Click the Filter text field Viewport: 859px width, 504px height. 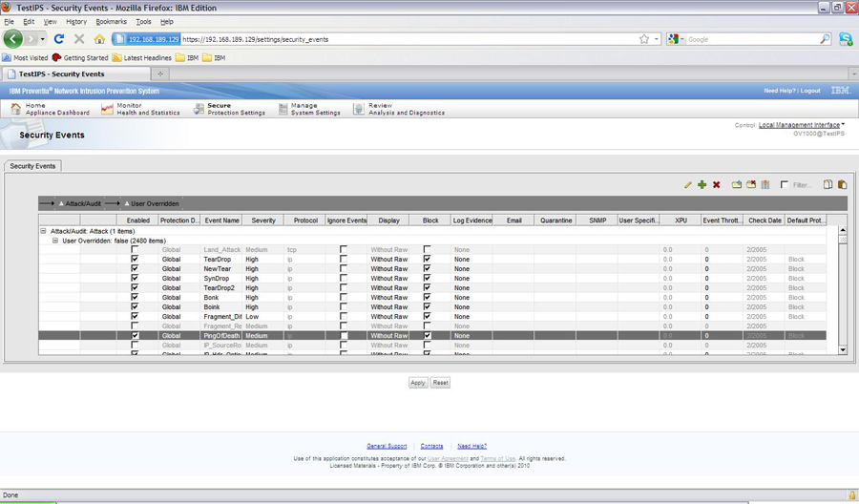(x=803, y=185)
